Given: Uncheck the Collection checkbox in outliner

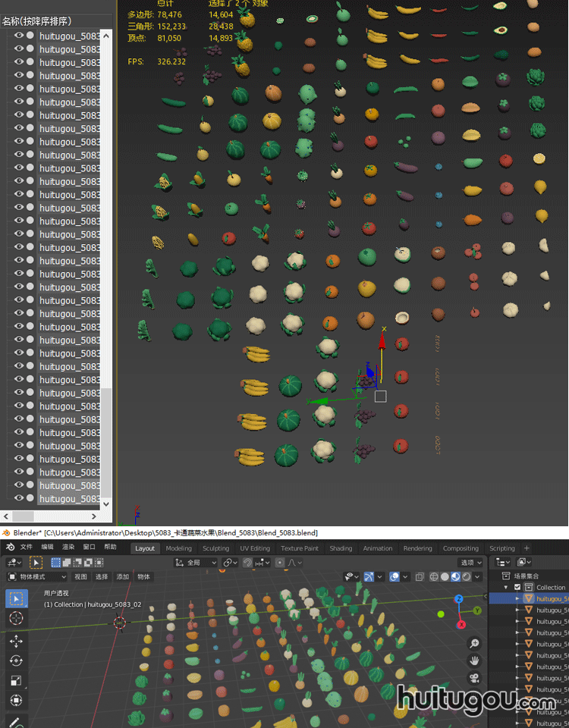Looking at the screenshot, I should pos(517,587).
